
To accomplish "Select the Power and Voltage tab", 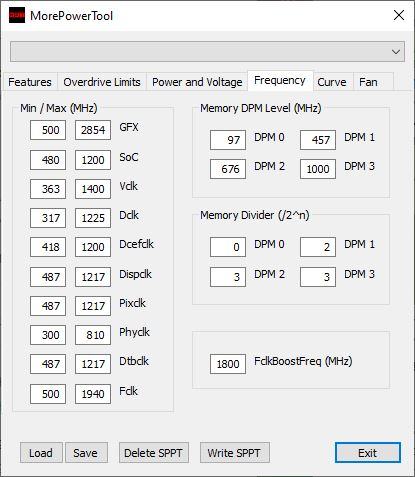I will [197, 82].
